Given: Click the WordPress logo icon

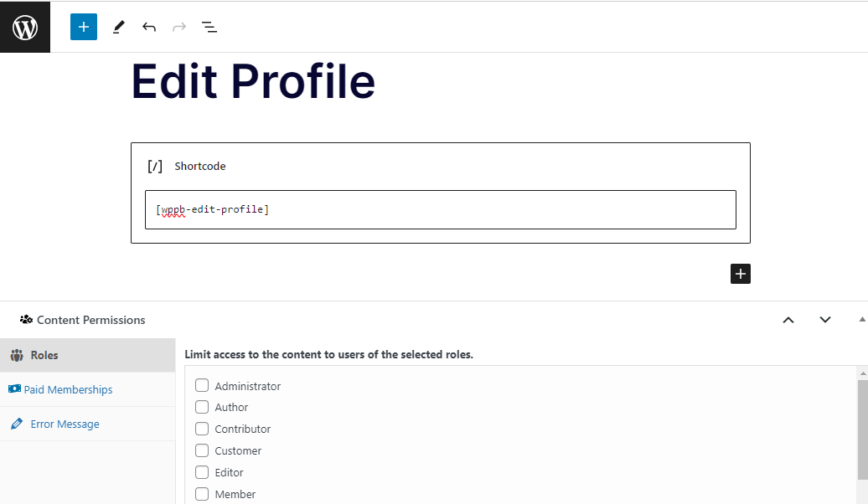Looking at the screenshot, I should (x=24, y=26).
